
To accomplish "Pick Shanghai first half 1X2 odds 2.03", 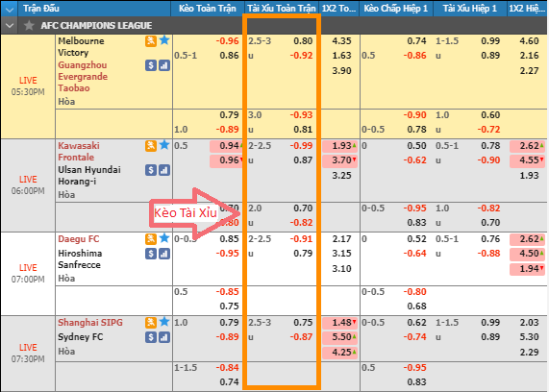I will (529, 323).
